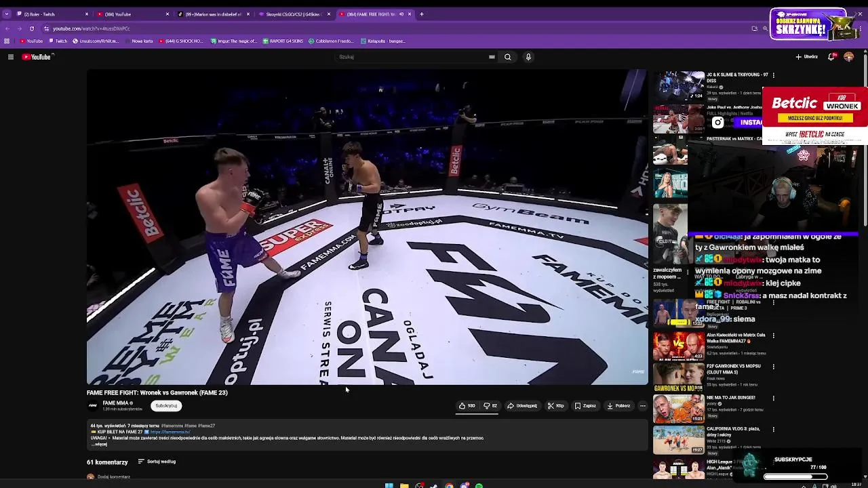Open the Cobblemon Freedo bookmark
The image size is (868, 488).
pos(332,41)
